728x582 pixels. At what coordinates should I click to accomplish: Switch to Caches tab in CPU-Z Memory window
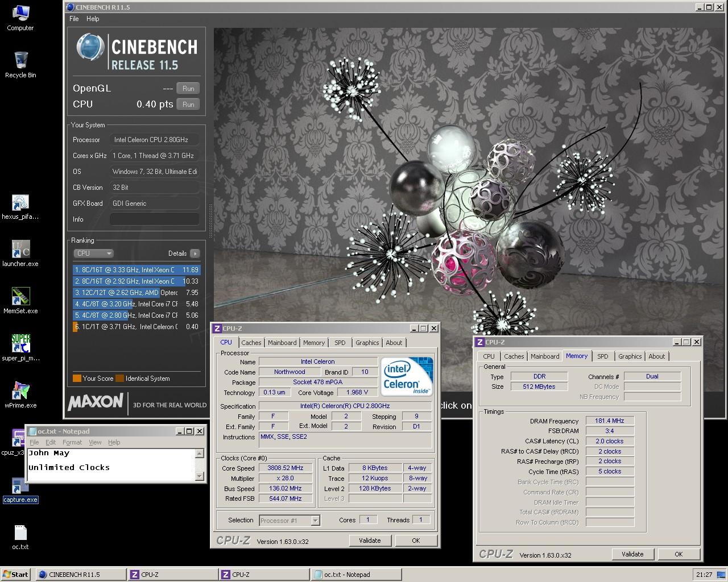point(514,356)
